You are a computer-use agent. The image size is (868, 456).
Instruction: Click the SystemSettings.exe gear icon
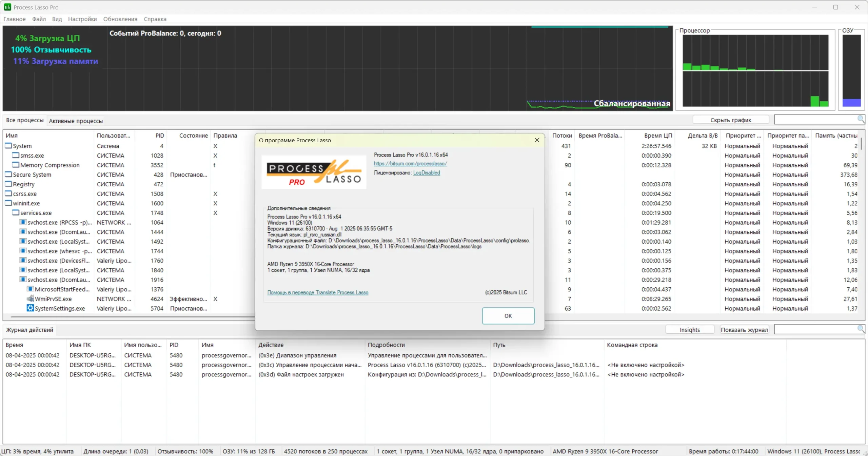coord(30,308)
